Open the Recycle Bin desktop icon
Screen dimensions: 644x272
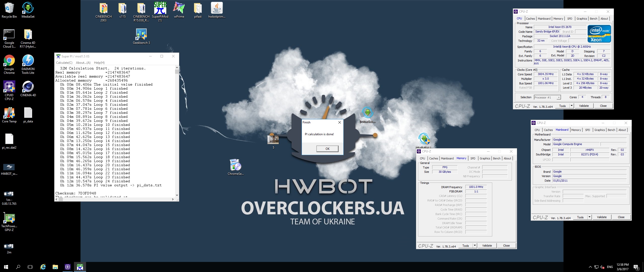9,10
